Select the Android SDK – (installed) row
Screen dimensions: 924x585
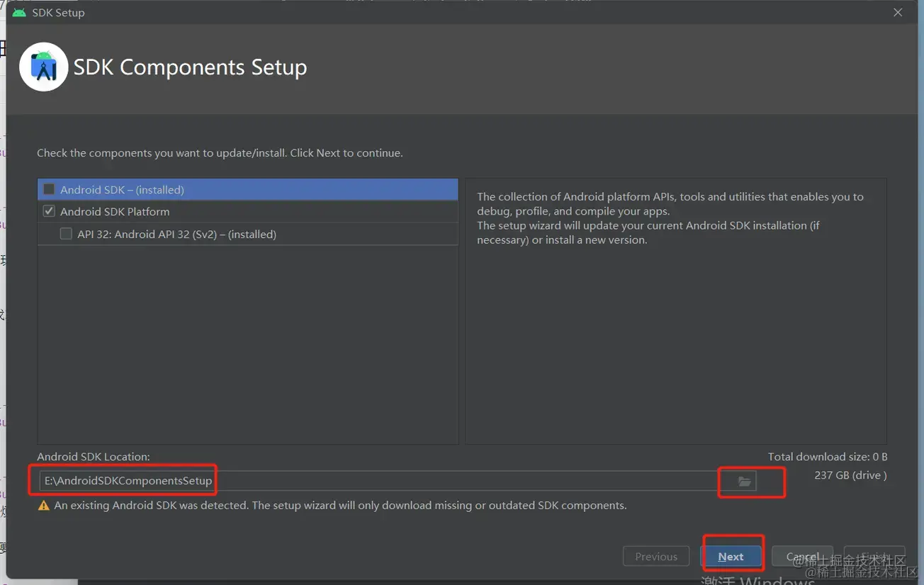point(248,190)
